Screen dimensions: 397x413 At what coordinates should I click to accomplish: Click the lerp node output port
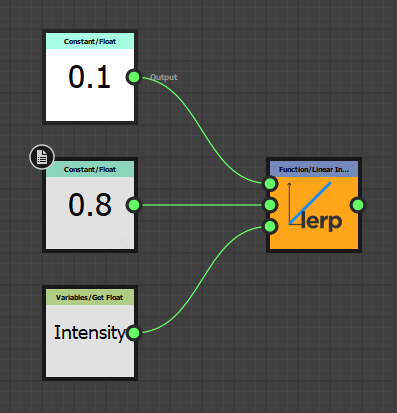(358, 205)
